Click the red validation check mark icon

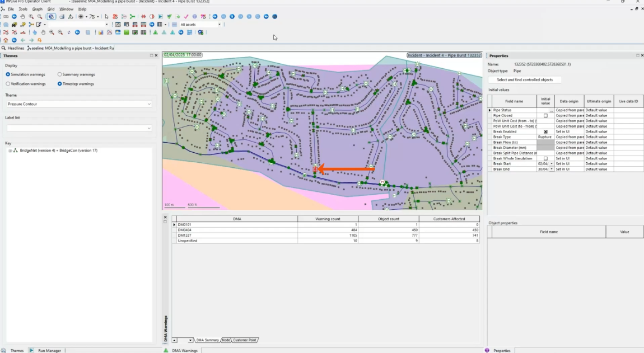[x=185, y=17]
